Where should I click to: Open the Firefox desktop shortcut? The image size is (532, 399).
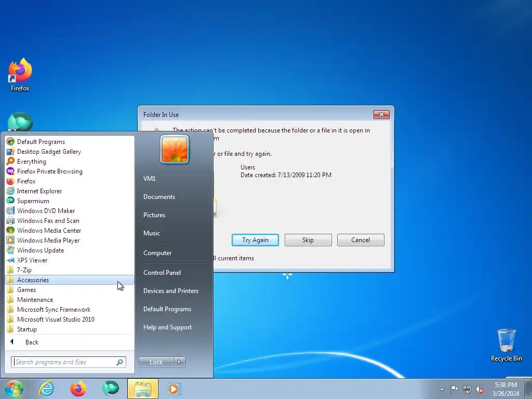point(20,75)
